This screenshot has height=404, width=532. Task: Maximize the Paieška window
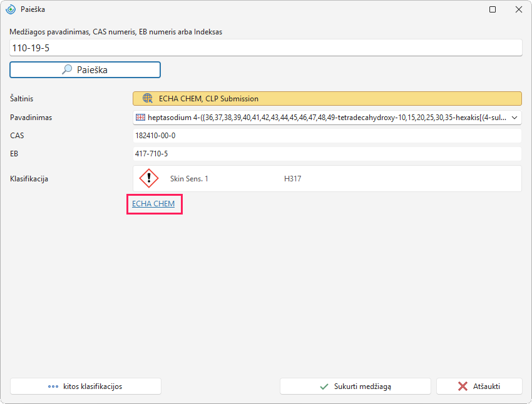click(x=493, y=9)
